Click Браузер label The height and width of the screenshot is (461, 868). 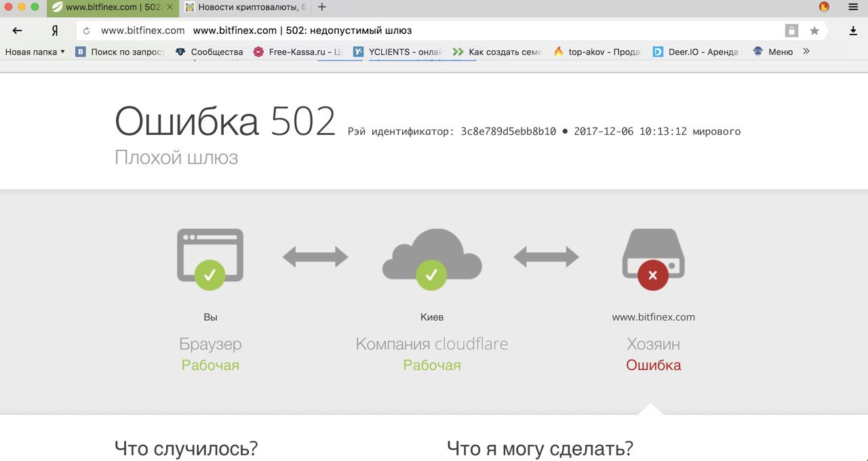click(x=210, y=344)
